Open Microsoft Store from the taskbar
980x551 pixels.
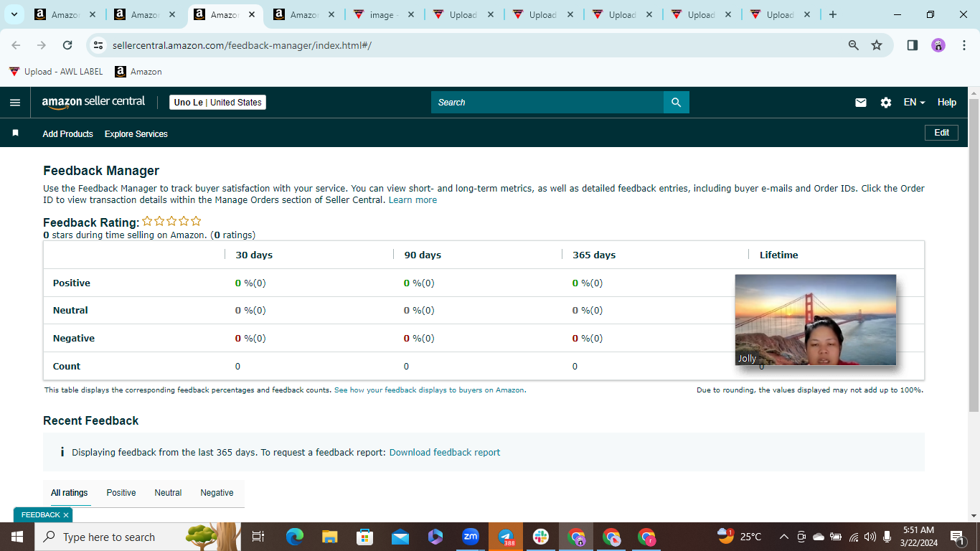[x=365, y=537]
